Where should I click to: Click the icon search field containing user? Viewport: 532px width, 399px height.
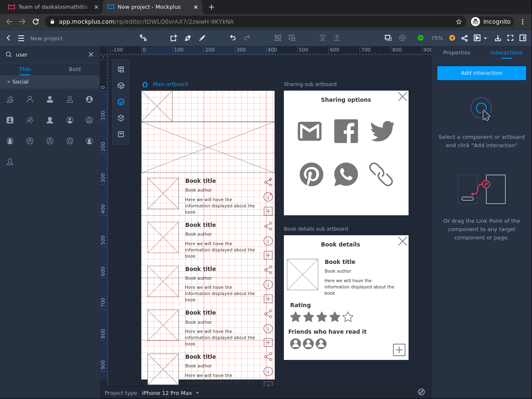pyautogui.click(x=50, y=54)
